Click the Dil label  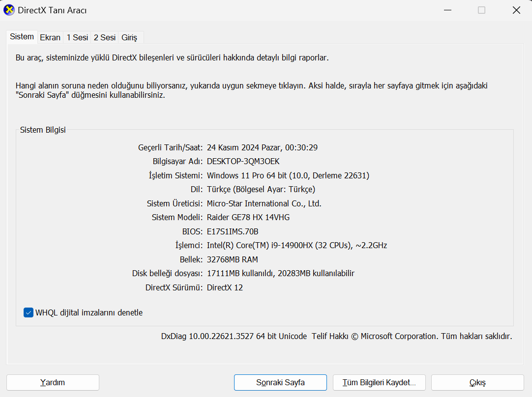pos(197,189)
